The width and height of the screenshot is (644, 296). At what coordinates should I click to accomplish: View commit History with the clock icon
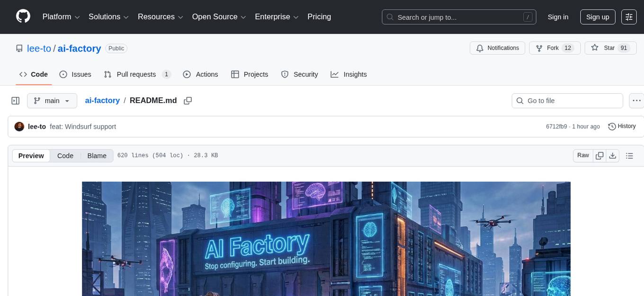[x=622, y=126]
